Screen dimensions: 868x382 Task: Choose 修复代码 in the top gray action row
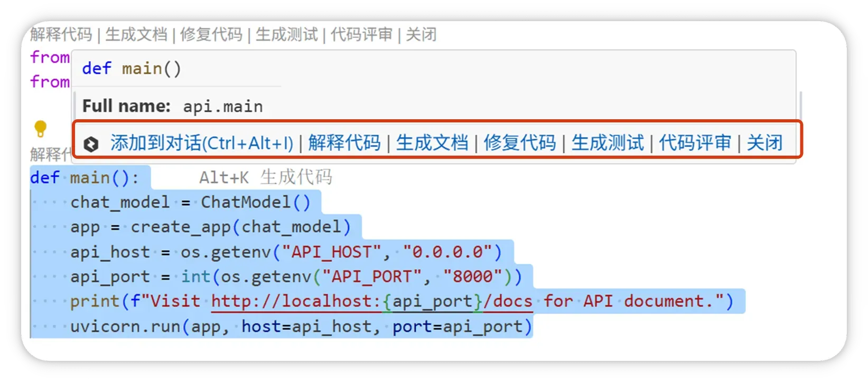[x=211, y=35]
